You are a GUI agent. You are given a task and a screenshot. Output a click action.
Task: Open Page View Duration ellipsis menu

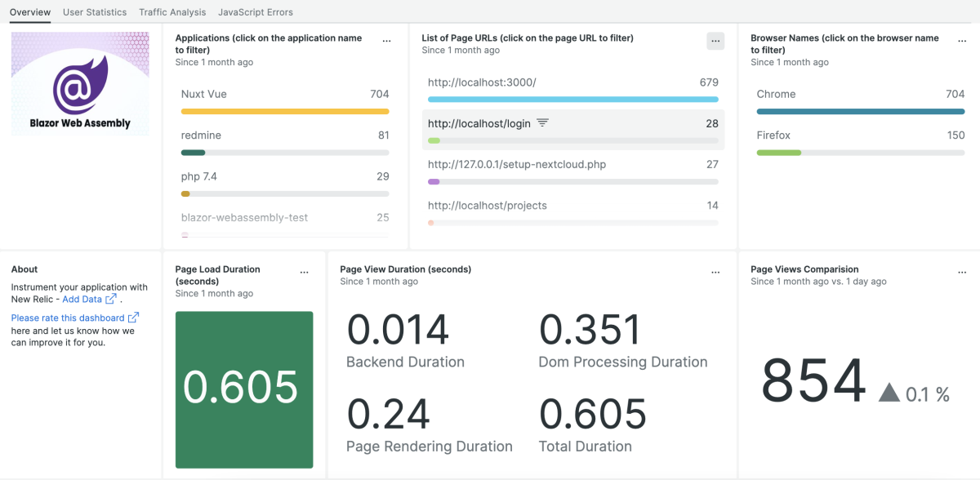tap(715, 272)
